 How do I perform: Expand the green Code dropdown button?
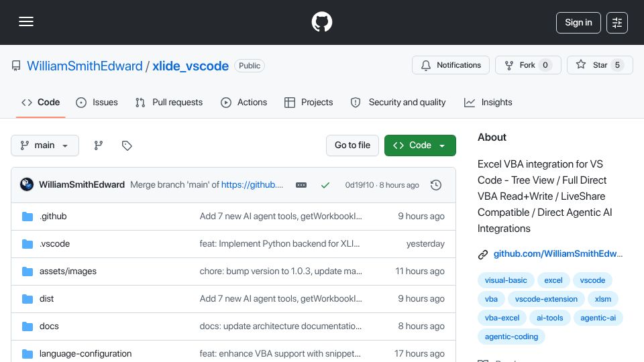(420, 145)
